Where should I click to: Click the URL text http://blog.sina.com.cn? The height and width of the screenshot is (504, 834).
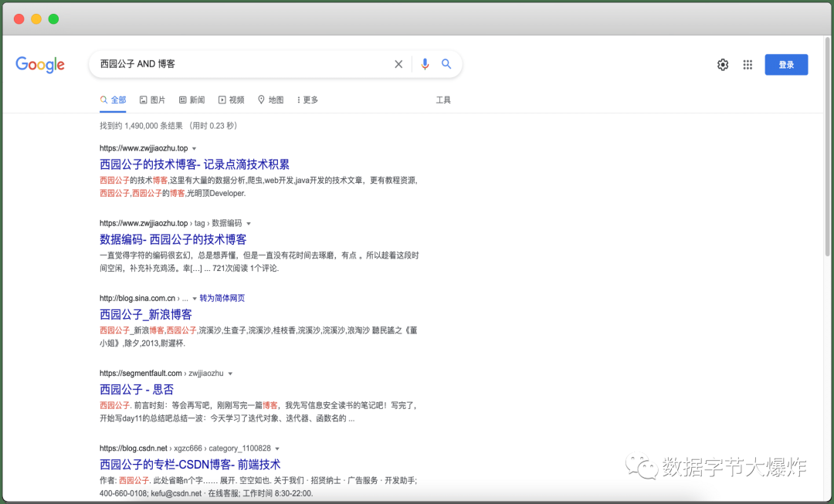point(137,298)
